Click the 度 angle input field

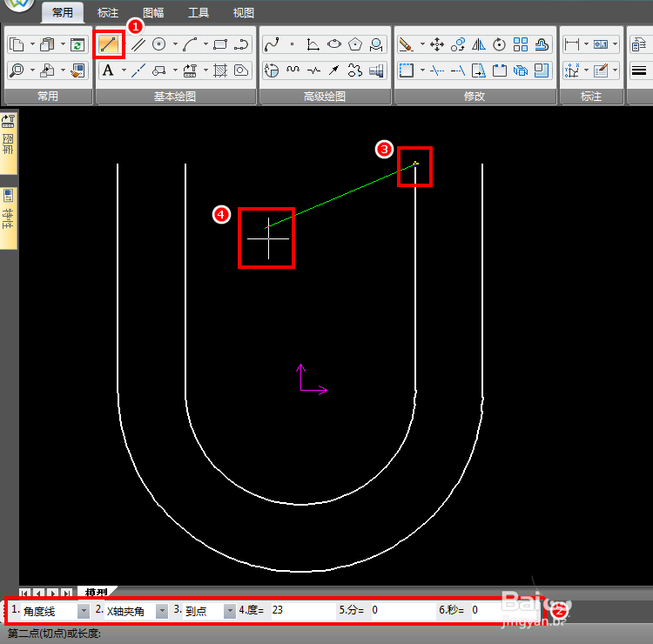tap(303, 610)
